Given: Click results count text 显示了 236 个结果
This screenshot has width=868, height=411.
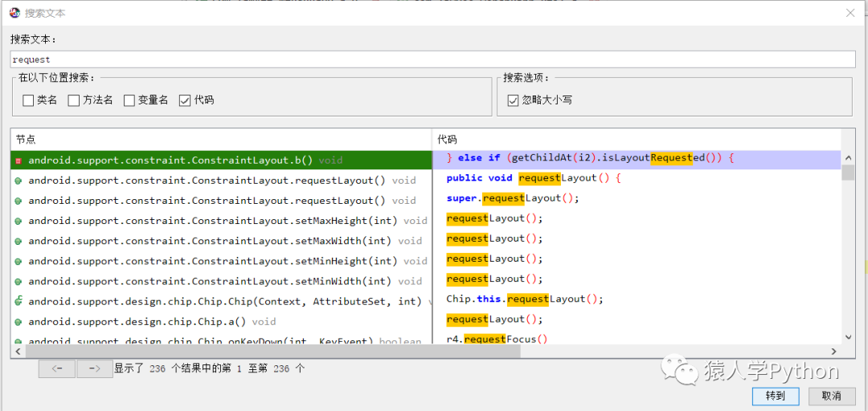Looking at the screenshot, I should (209, 368).
